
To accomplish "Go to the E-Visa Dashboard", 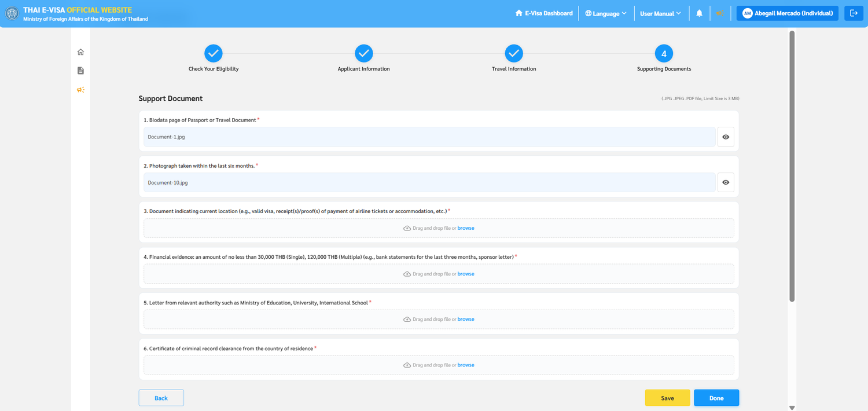I will (x=544, y=13).
